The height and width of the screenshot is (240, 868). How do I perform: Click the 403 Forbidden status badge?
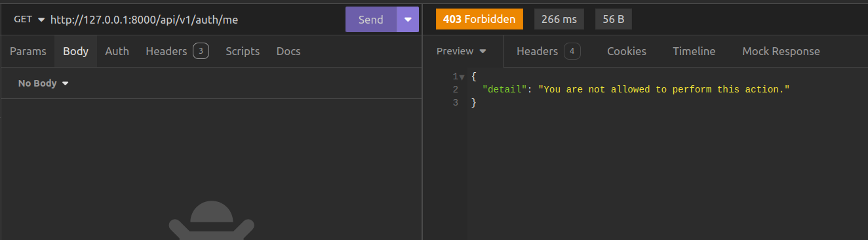pos(479,20)
